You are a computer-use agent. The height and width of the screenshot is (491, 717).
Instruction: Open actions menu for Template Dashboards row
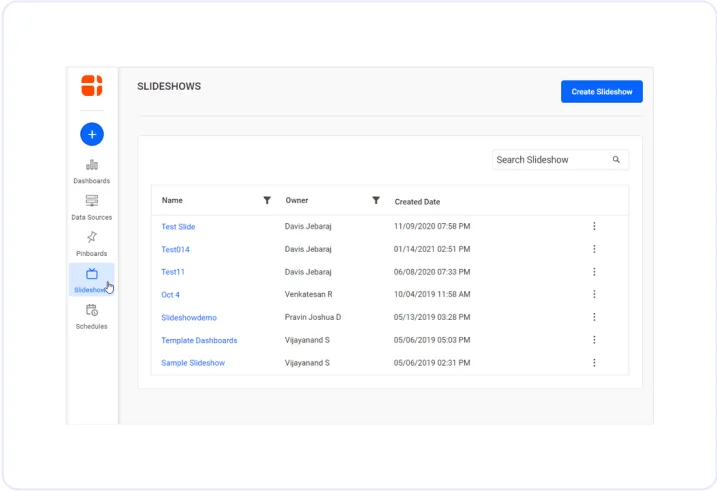click(594, 340)
